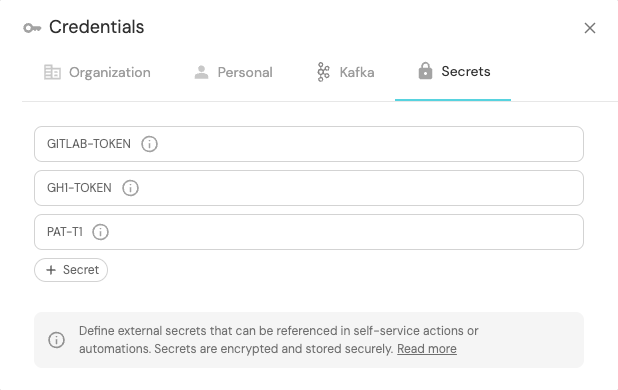618x390 pixels.
Task: Select the GITLAB-TOKEN secret row
Action: point(309,144)
